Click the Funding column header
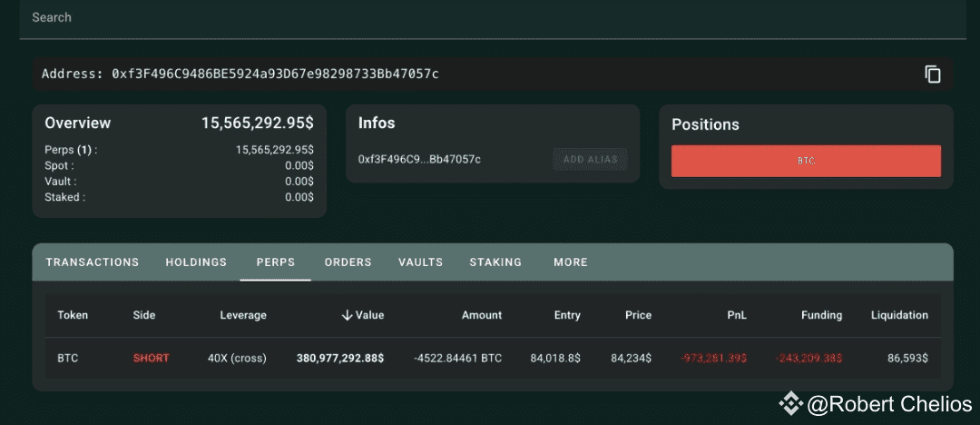This screenshot has height=425, width=980. [x=821, y=315]
